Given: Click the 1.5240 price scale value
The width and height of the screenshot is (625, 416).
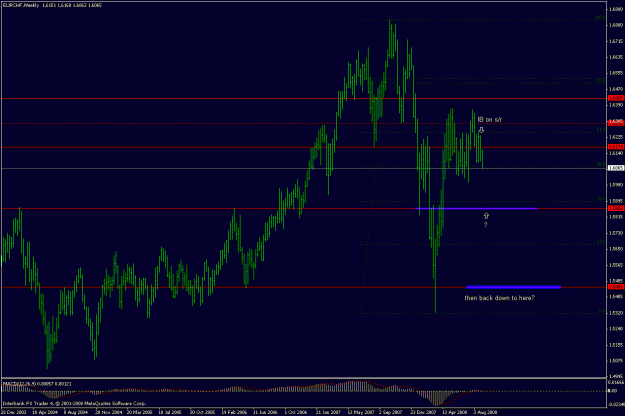Looking at the screenshot, I should [x=616, y=329].
